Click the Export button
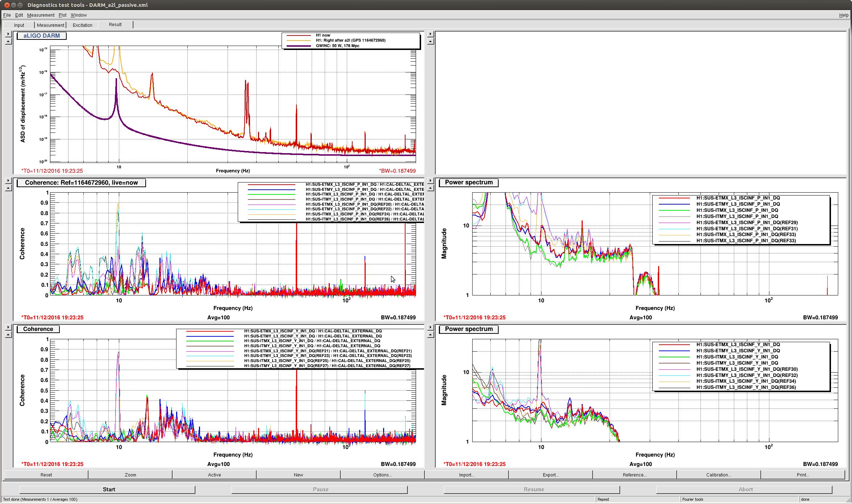 [x=550, y=475]
